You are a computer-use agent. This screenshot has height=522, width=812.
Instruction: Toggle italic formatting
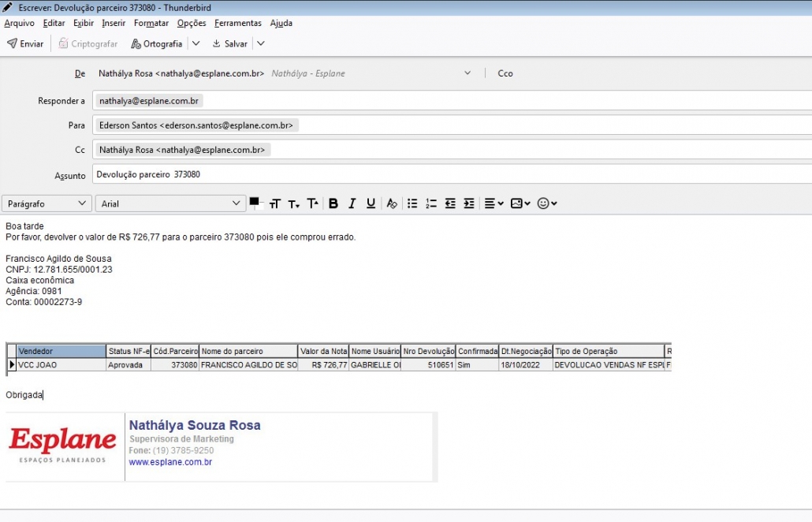pos(352,203)
